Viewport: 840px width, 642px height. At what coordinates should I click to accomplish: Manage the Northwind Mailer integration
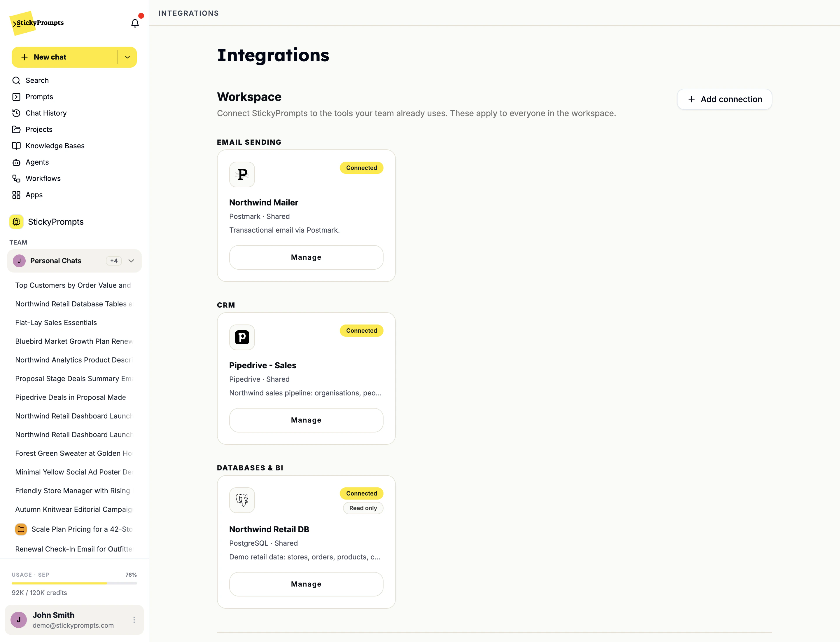[306, 257]
